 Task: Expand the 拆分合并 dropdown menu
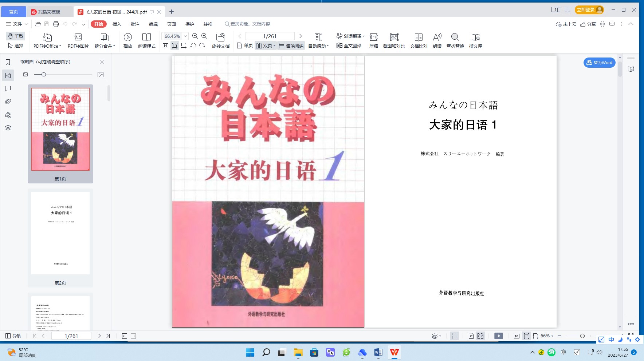(x=105, y=46)
